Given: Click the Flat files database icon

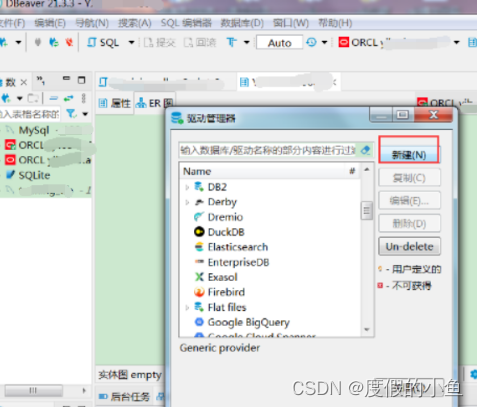Looking at the screenshot, I should click(199, 307).
